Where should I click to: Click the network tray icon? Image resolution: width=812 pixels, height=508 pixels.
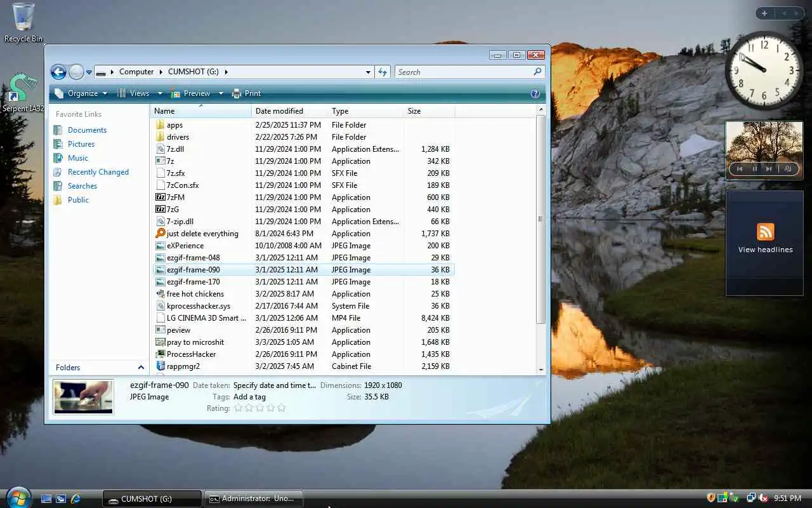coord(751,498)
